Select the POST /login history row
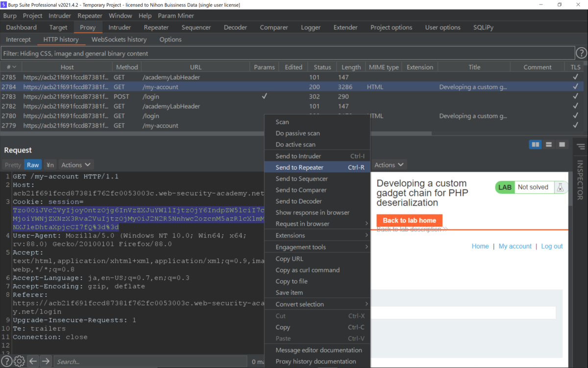 [x=291, y=97]
